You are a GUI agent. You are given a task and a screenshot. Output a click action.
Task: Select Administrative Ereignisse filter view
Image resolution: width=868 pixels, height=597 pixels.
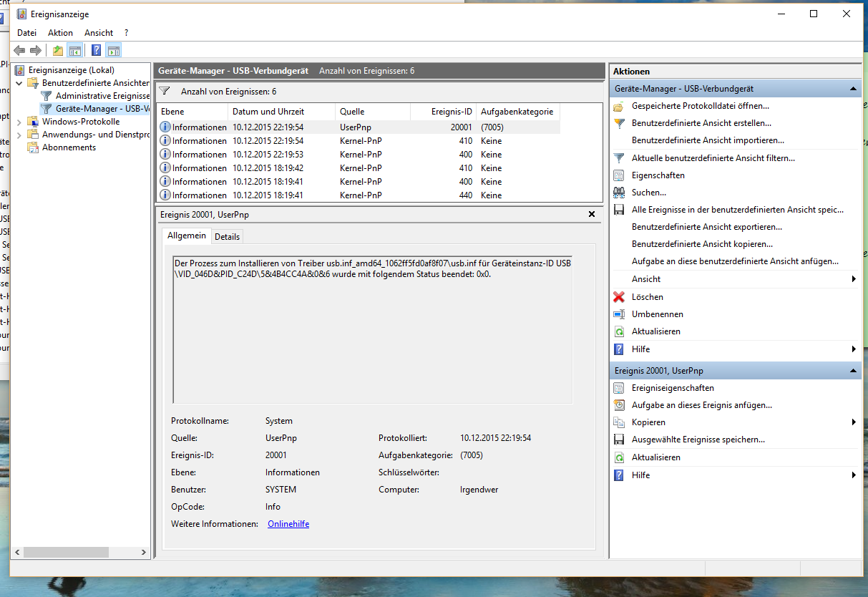click(102, 96)
